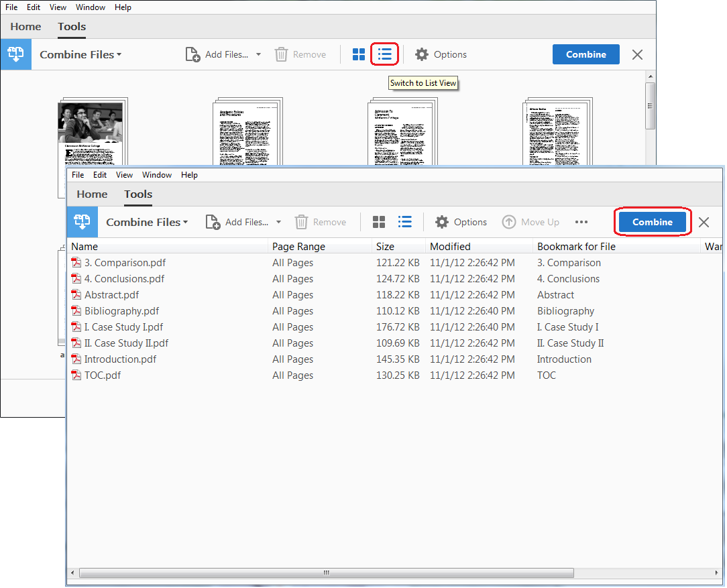Screen dimensions: 727x588
Task: Select first thumbnail with students photo
Action: (x=93, y=131)
